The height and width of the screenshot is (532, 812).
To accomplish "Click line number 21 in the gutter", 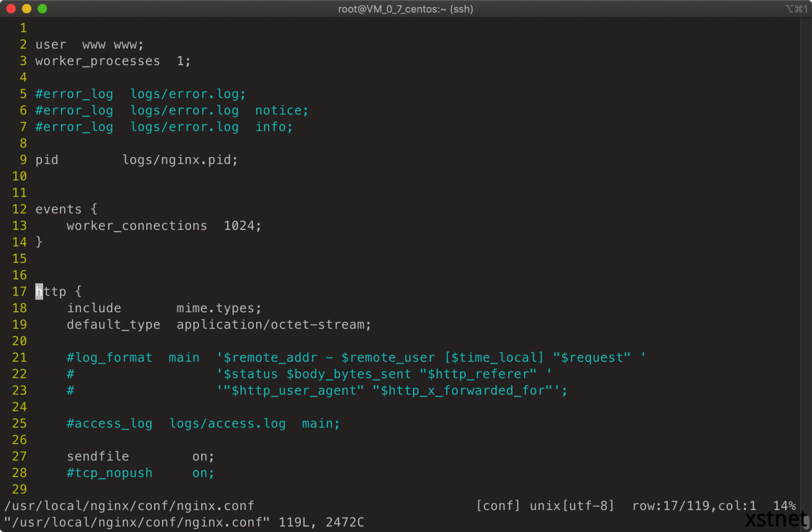I will click(20, 358).
